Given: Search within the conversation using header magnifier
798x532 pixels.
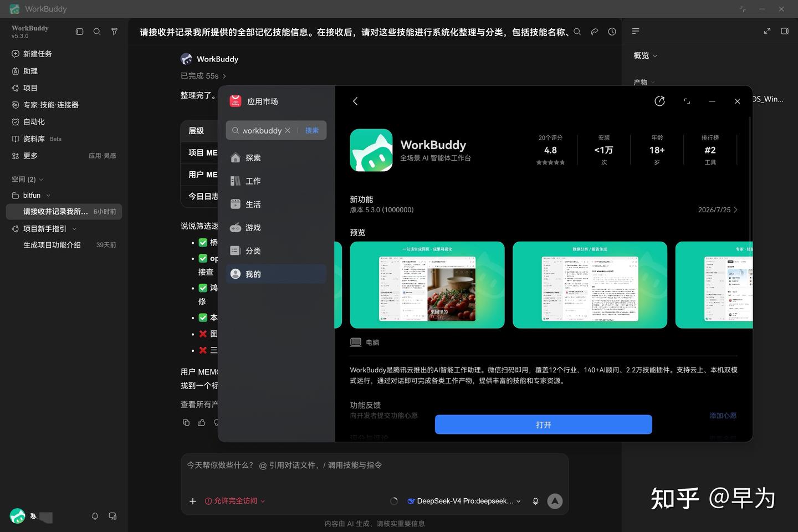Looking at the screenshot, I should coord(577,32).
